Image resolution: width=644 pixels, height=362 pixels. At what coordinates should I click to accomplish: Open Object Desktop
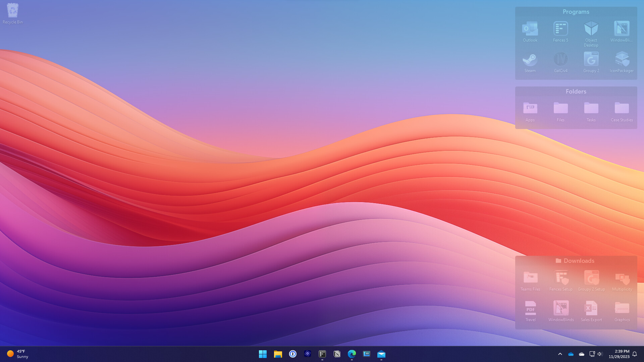[591, 30]
